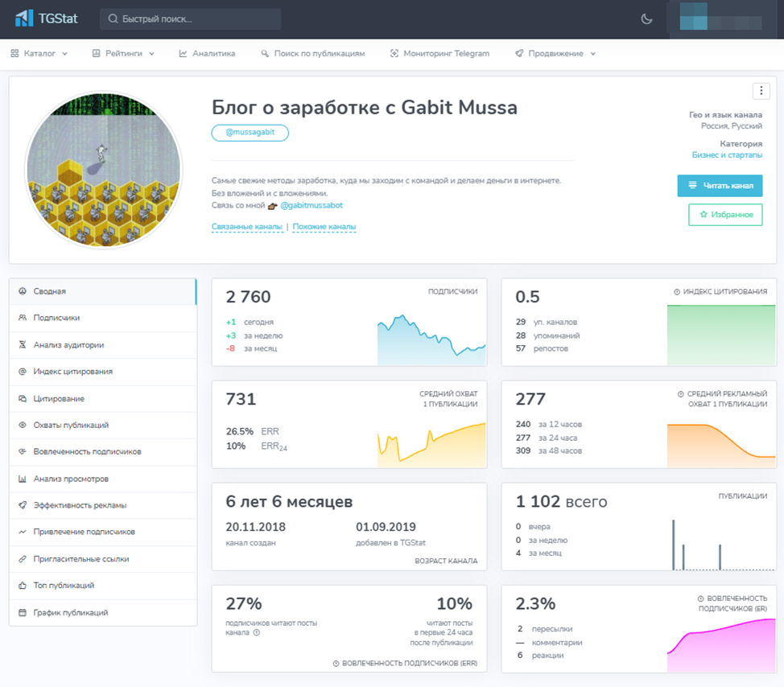Click the ВОВЛЕЧЕННОСТЬ ПОДПИСЧИКОВ (ERR) info icon
784x687 pixels.
pos(336,664)
